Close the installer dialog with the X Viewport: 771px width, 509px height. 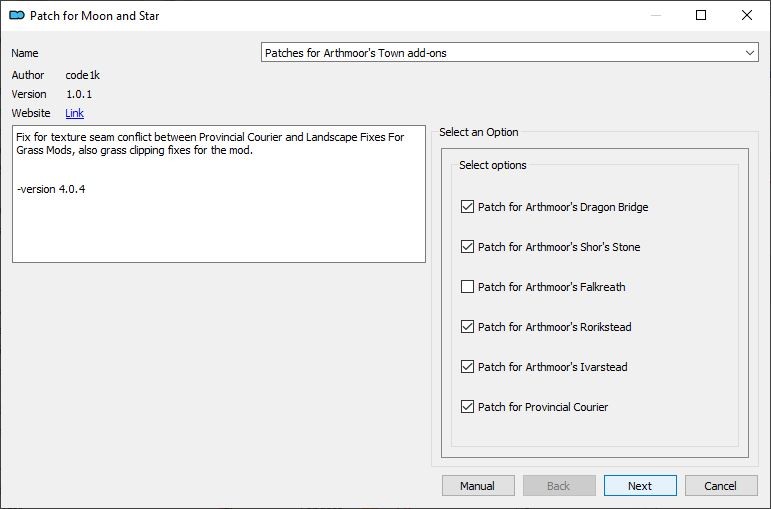747,16
